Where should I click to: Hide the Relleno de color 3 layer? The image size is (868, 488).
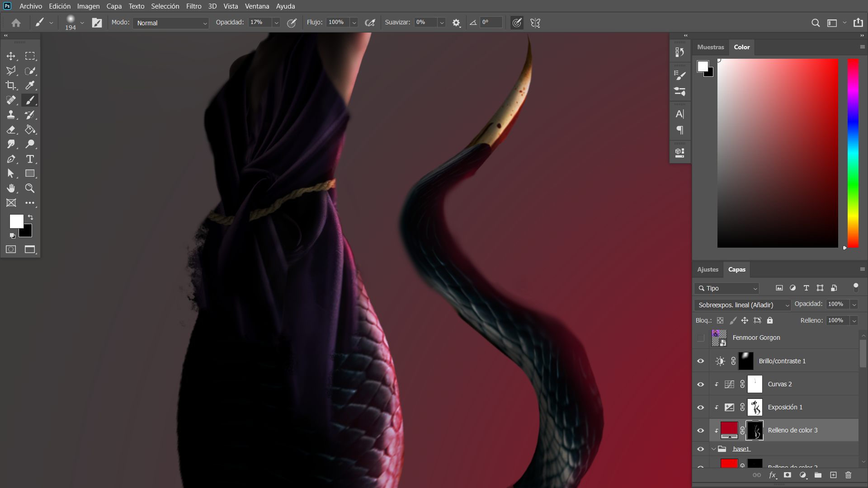click(700, 430)
